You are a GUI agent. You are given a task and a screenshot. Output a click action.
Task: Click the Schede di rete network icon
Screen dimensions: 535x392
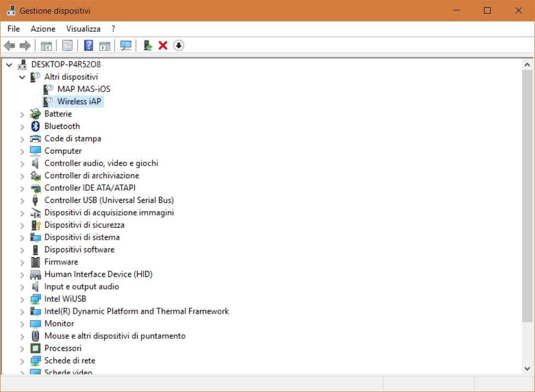pyautogui.click(x=36, y=361)
